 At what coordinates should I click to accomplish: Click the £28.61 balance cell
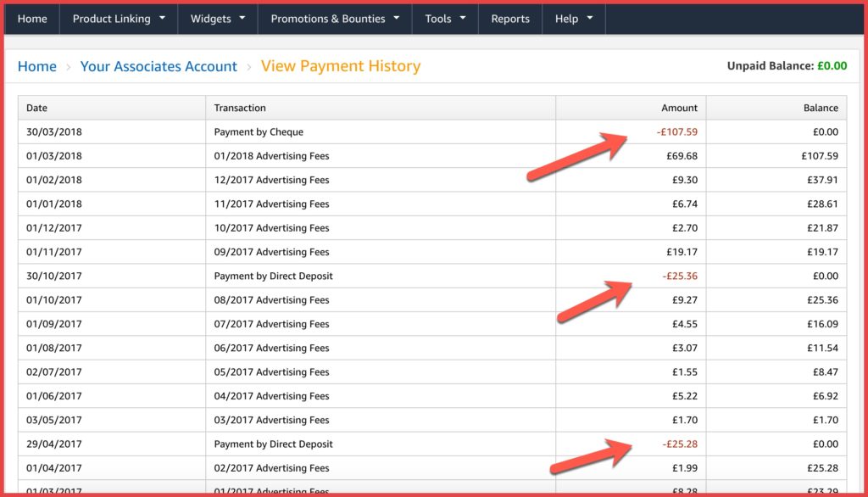(776, 204)
